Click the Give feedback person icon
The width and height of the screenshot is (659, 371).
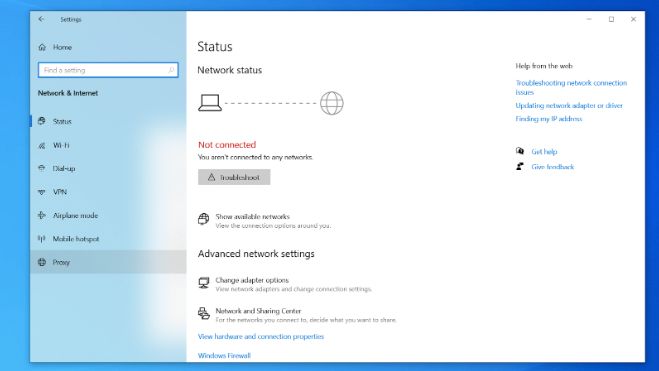click(x=520, y=166)
